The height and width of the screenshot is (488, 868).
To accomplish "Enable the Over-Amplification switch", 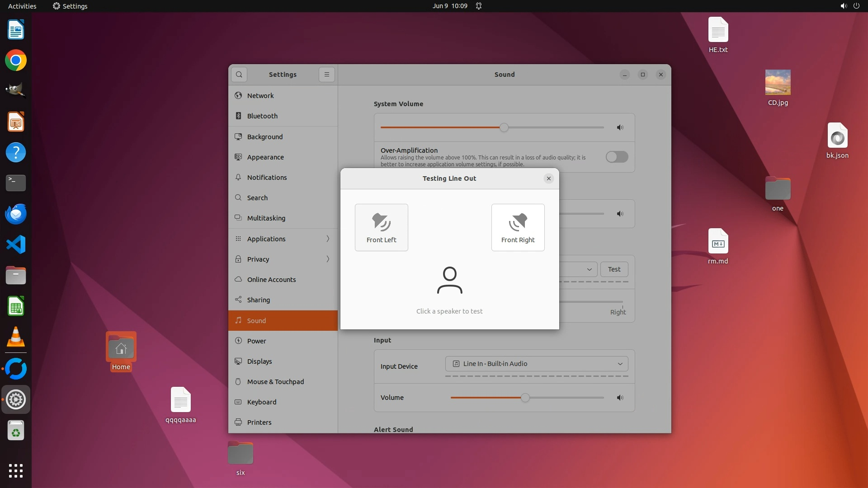I will pos(617,157).
